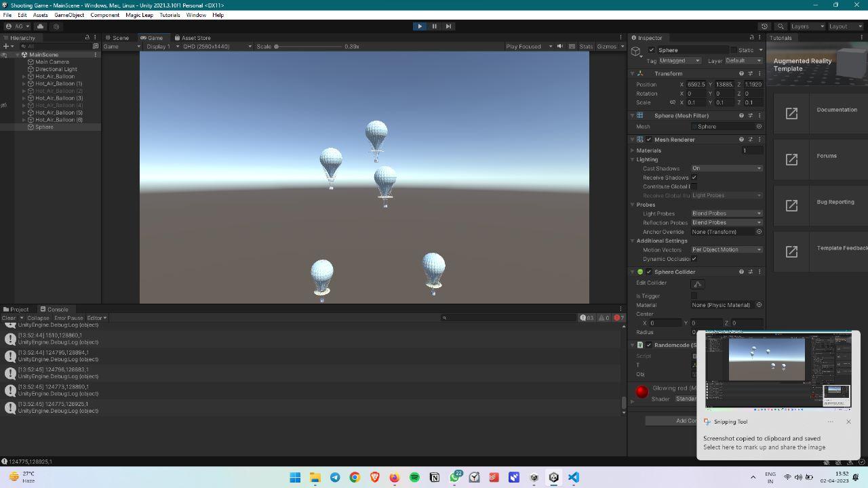Lock the Hierarchy panel with padlock icon

pos(87,38)
